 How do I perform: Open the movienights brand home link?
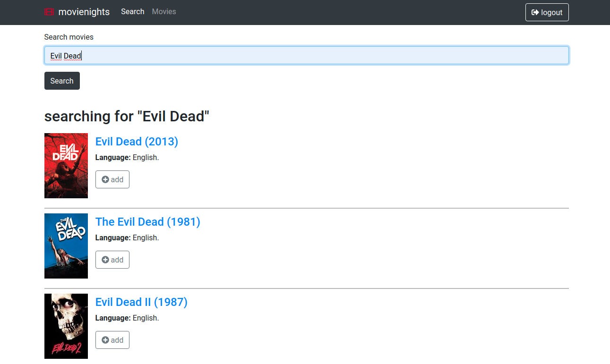point(84,12)
